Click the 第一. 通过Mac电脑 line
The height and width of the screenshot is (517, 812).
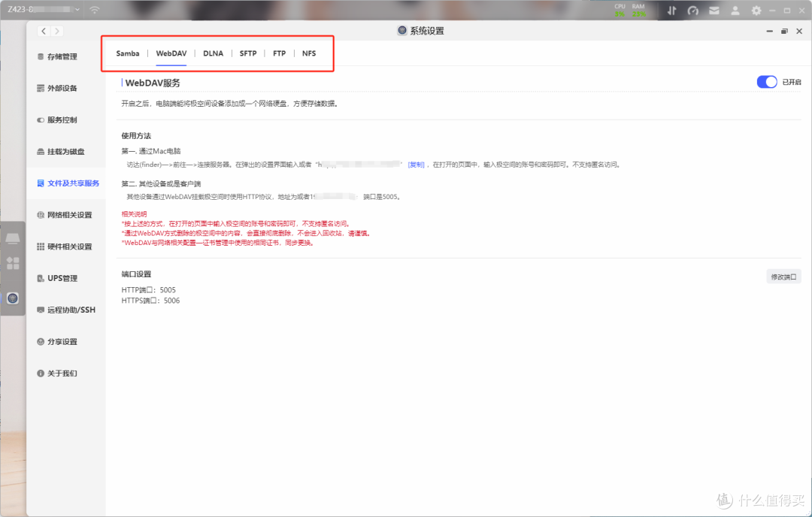click(151, 151)
